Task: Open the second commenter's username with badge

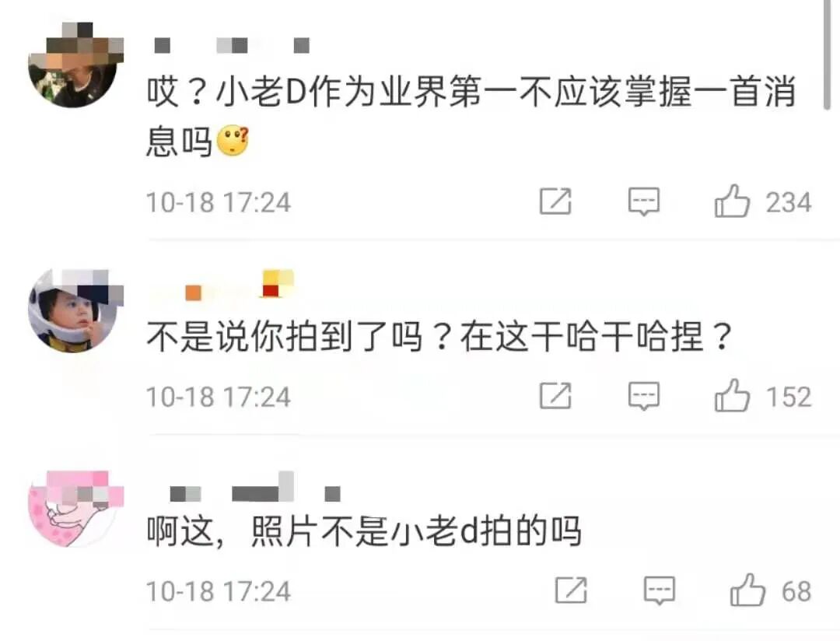Action: point(221,285)
